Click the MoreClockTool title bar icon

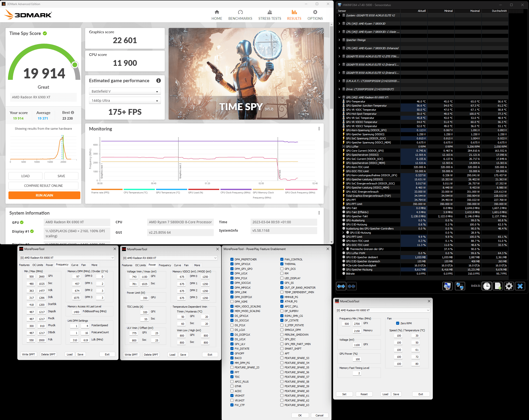click(337, 301)
